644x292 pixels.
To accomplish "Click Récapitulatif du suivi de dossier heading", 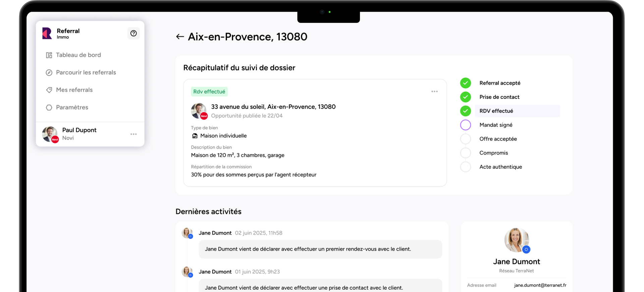I will click(x=239, y=67).
